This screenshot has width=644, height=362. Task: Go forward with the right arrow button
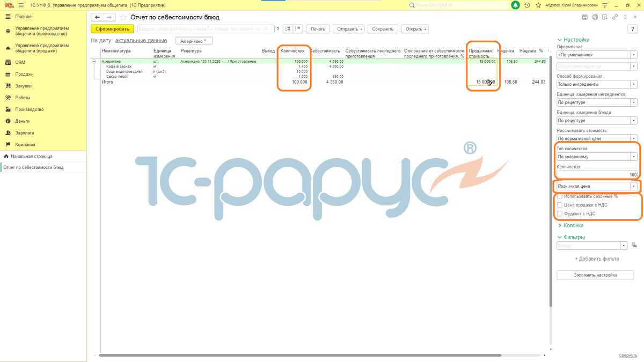(109, 17)
